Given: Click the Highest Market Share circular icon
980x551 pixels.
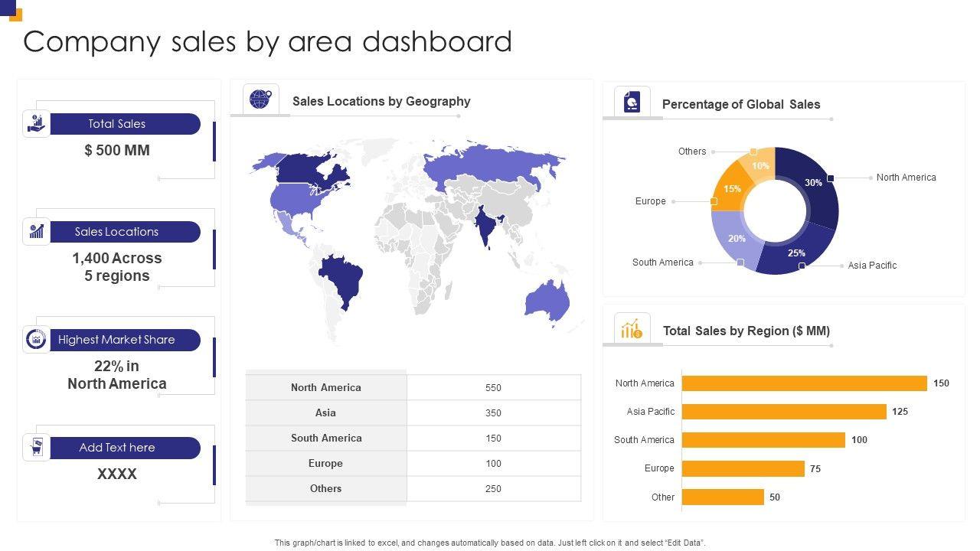Looking at the screenshot, I should [x=36, y=339].
